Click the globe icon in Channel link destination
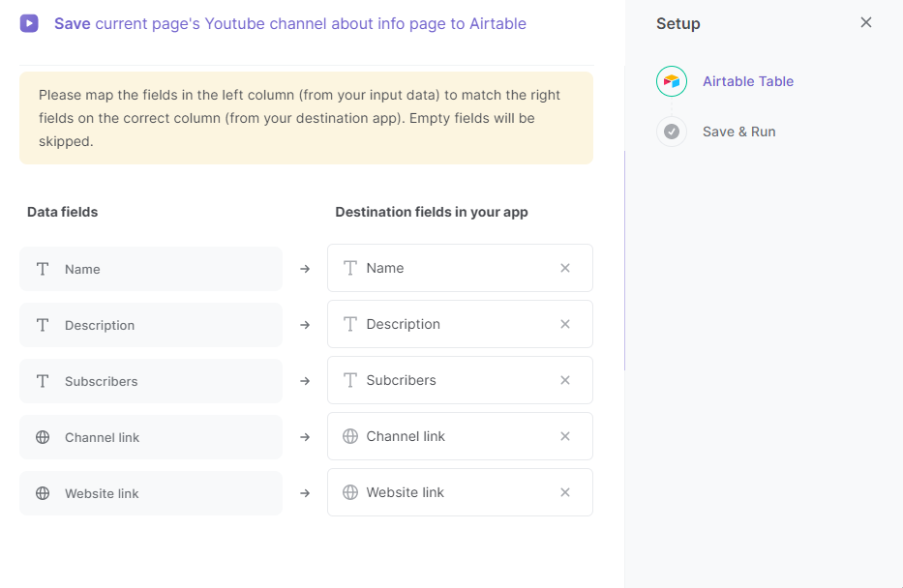903x588 pixels. [350, 436]
